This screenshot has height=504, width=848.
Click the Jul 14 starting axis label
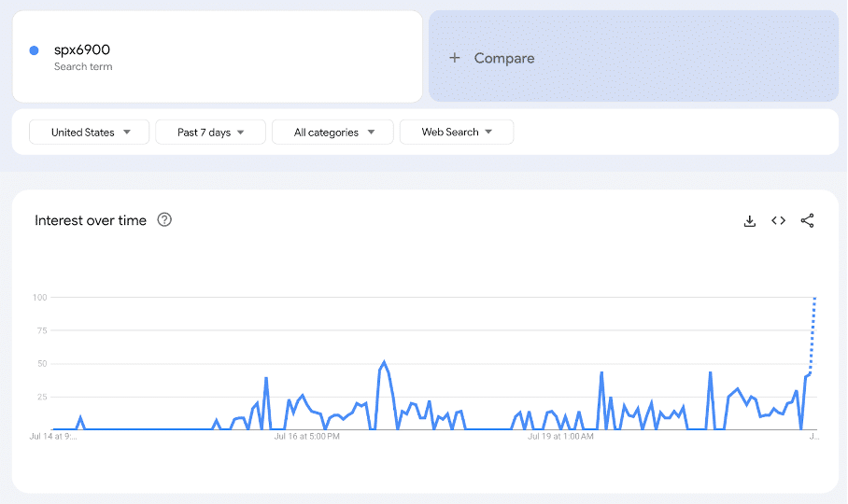coord(53,436)
